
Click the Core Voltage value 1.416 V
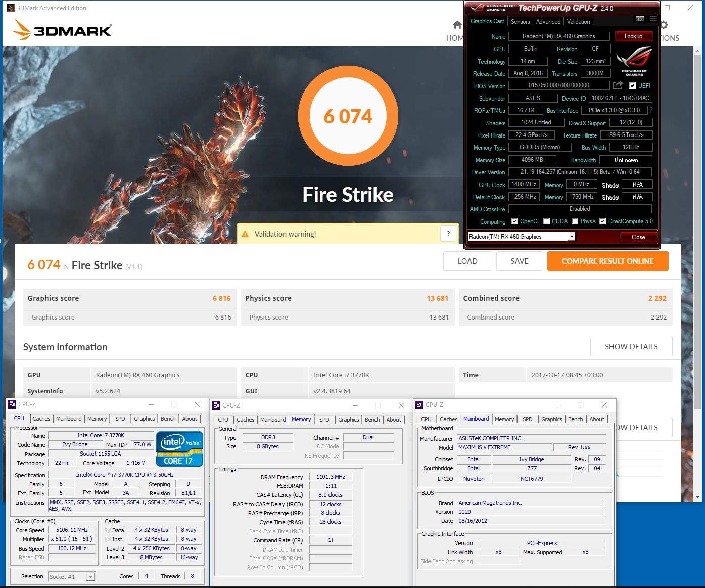point(135,463)
